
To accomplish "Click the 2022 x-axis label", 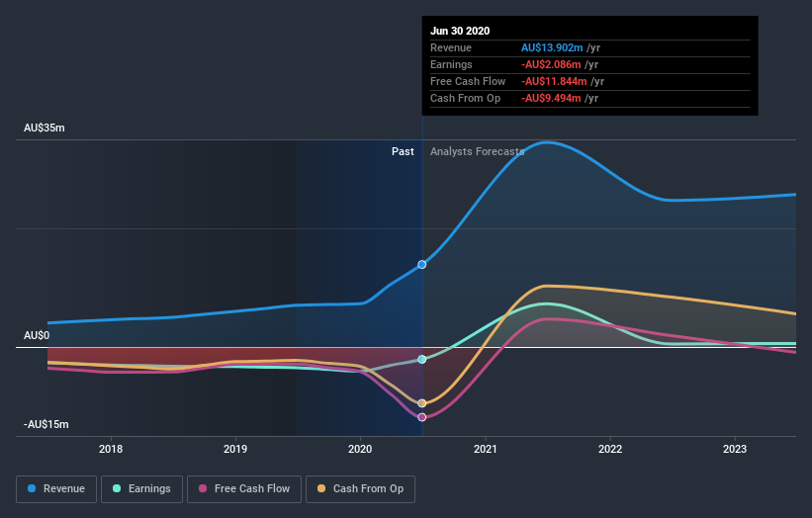I will click(x=610, y=449).
